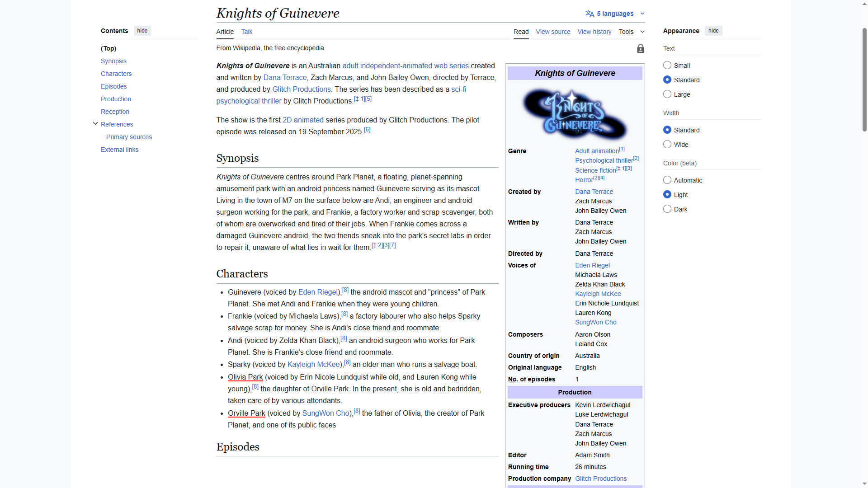Image resolution: width=868 pixels, height=488 pixels.
Task: Switch to the Talk tab
Action: [246, 32]
